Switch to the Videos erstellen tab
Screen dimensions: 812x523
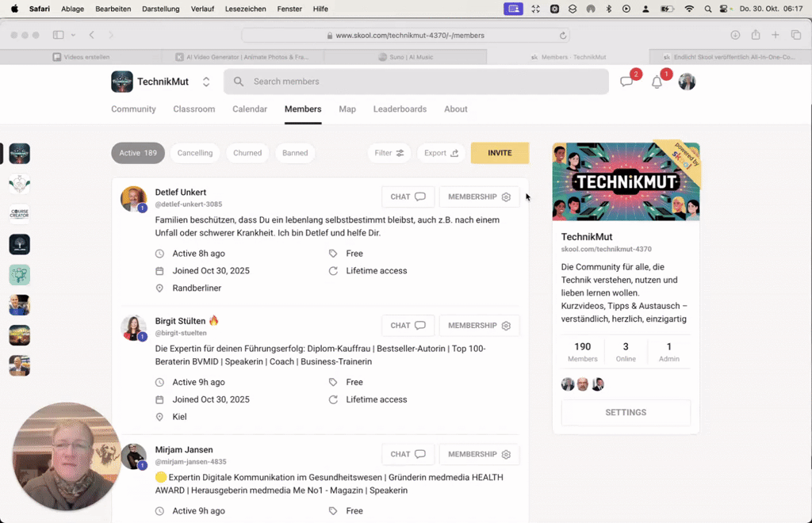82,57
